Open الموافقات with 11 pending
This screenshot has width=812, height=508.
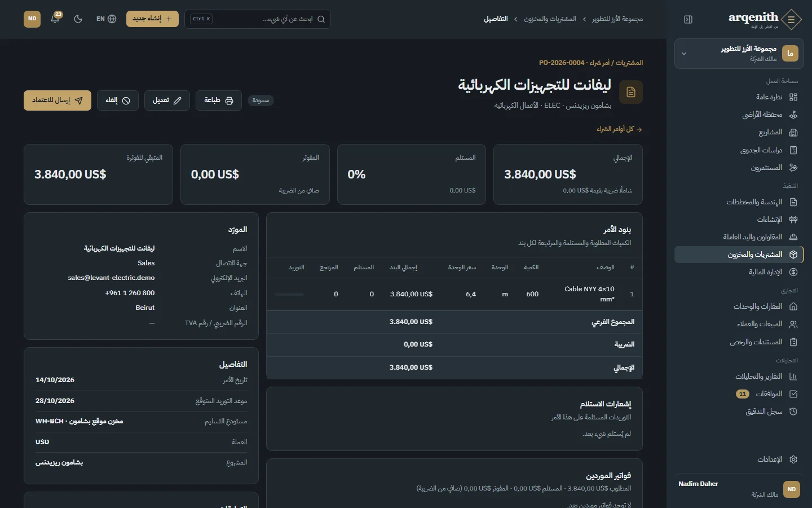[739, 394]
